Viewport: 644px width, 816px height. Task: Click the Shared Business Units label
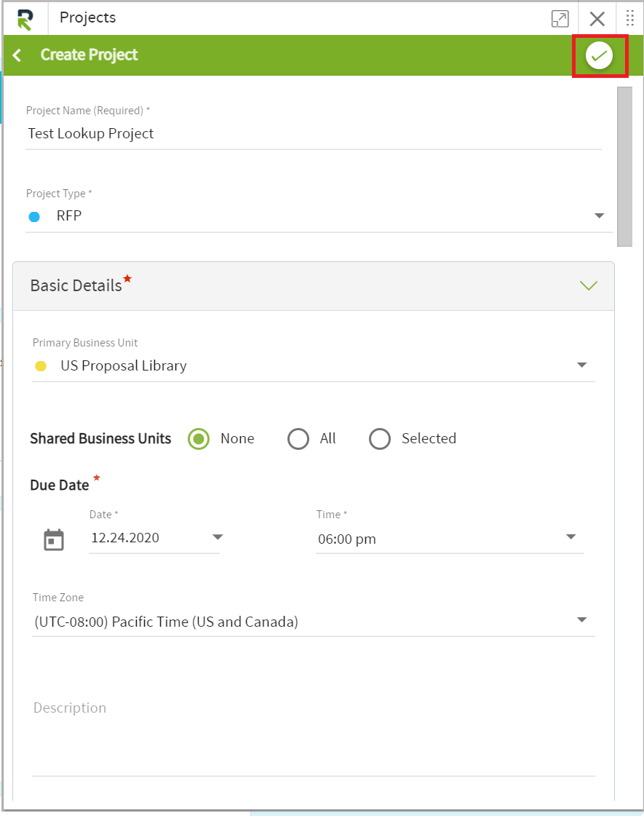[100, 439]
